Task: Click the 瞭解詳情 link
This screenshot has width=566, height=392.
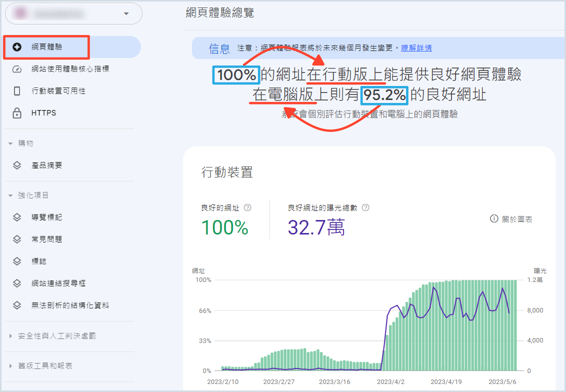Action: click(416, 48)
